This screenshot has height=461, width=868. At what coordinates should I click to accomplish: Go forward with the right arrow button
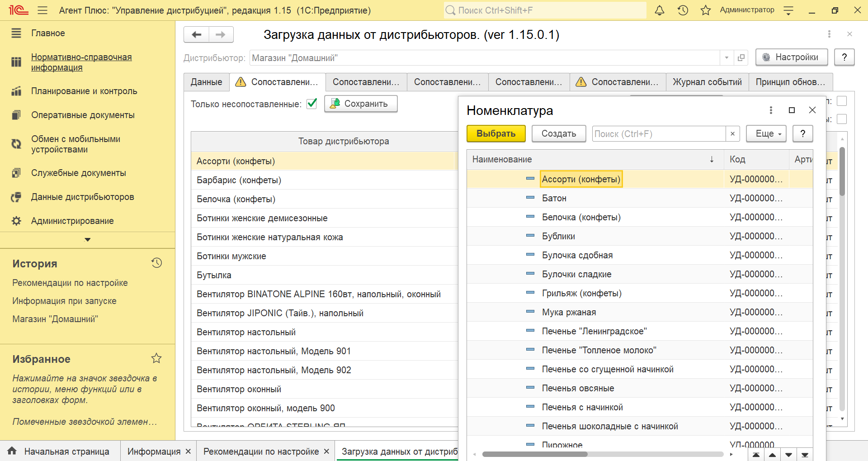click(221, 35)
